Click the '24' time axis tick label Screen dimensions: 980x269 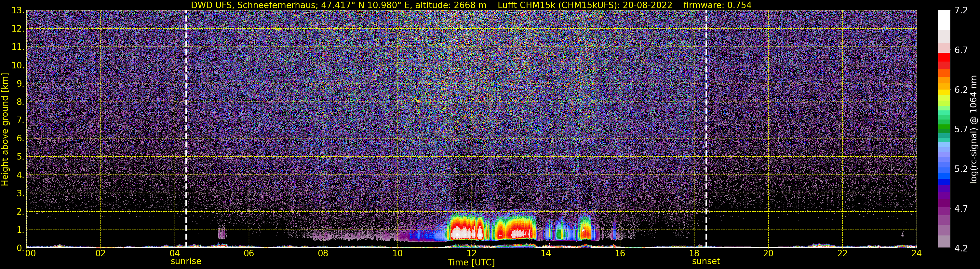(917, 254)
